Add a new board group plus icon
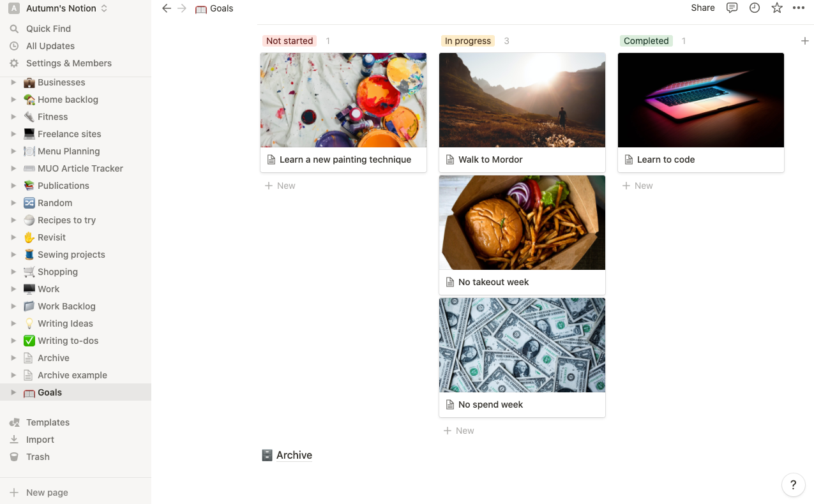This screenshot has width=814, height=504. 804,41
